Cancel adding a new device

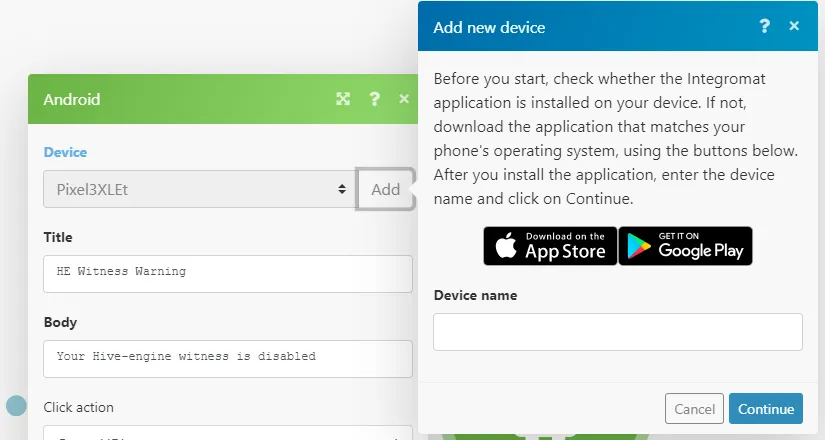(694, 408)
